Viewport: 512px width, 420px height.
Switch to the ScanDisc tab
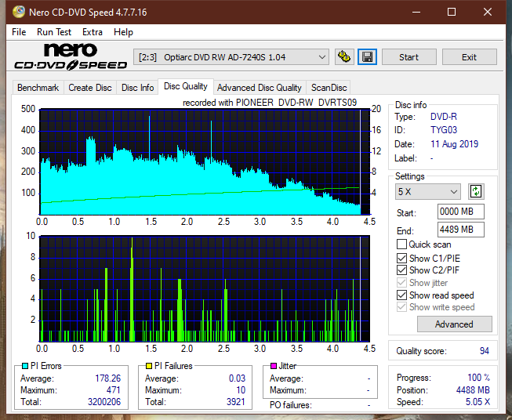pos(329,88)
